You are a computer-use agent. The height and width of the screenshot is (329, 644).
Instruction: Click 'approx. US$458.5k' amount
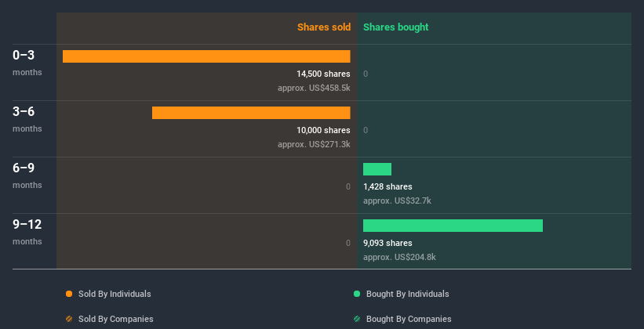tap(314, 88)
